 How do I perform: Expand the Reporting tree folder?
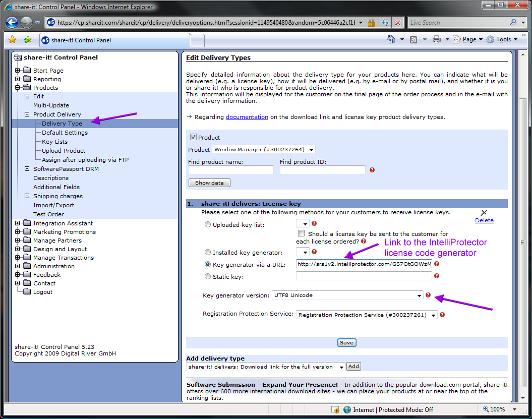tap(18, 79)
